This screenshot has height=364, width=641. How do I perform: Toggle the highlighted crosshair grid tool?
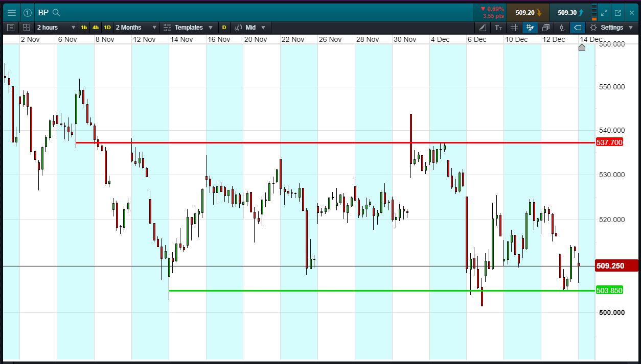(x=530, y=28)
